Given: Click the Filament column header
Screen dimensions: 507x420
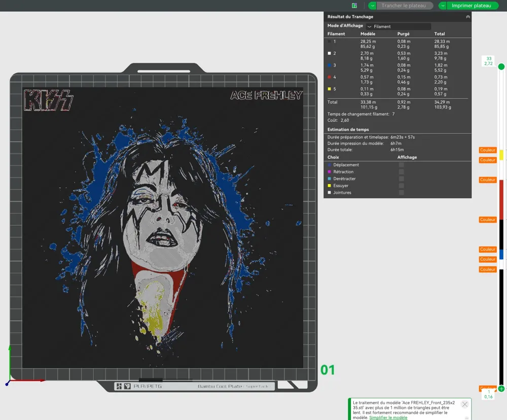Looking at the screenshot, I should pyautogui.click(x=336, y=33).
